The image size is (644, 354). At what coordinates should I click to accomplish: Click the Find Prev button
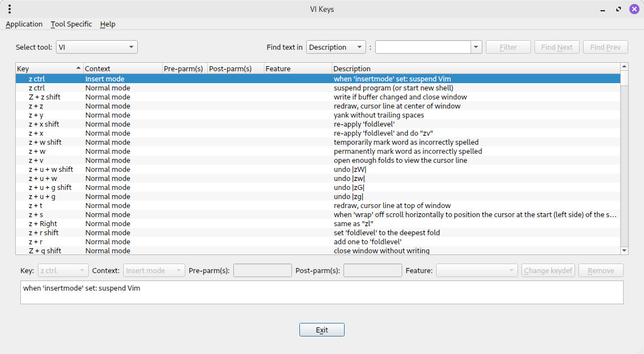pyautogui.click(x=606, y=48)
